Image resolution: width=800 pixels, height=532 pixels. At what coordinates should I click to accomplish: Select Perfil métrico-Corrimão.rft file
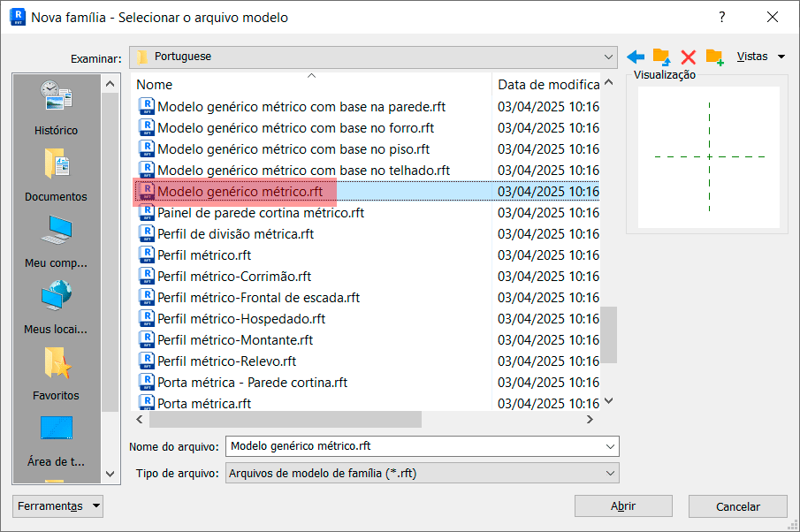tap(234, 277)
